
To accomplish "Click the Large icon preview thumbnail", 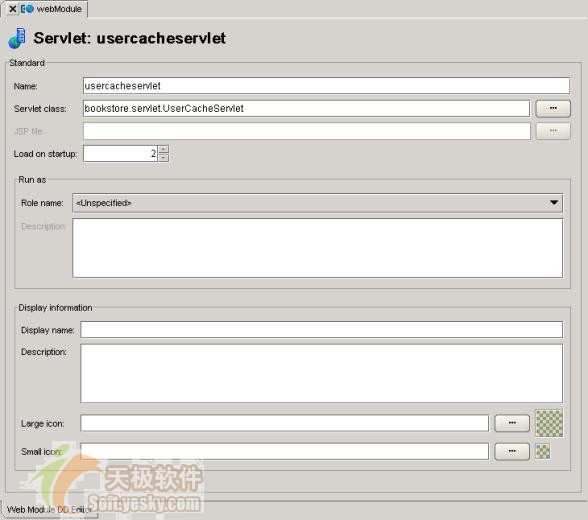I will [x=549, y=423].
